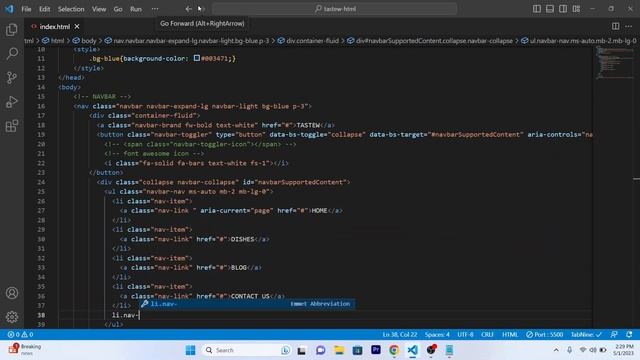Open File Explorer from taskbar

(x=339, y=350)
